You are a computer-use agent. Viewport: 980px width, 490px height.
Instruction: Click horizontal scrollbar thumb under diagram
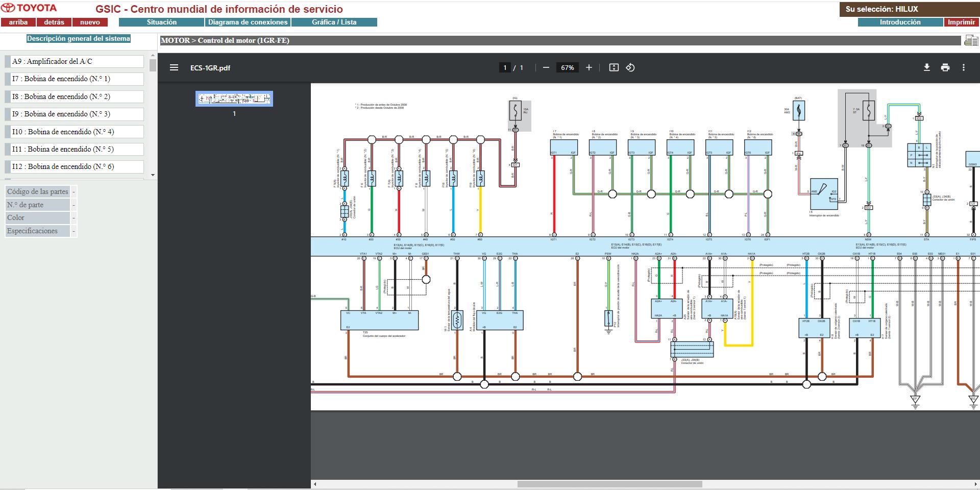pyautogui.click(x=610, y=484)
